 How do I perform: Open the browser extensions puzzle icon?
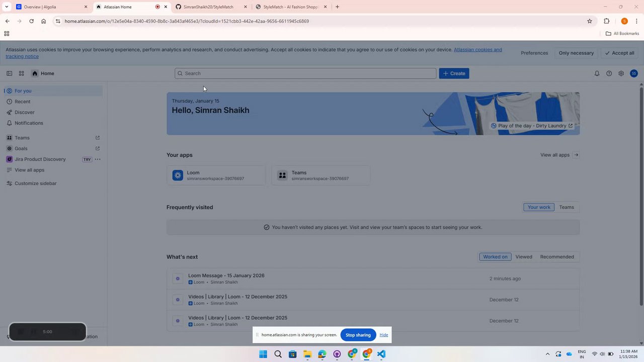click(x=606, y=21)
